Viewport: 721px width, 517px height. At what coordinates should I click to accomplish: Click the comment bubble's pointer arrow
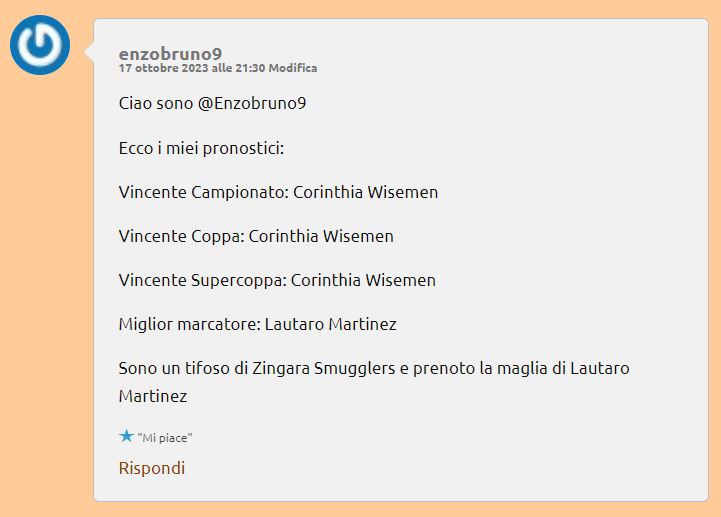[x=88, y=46]
